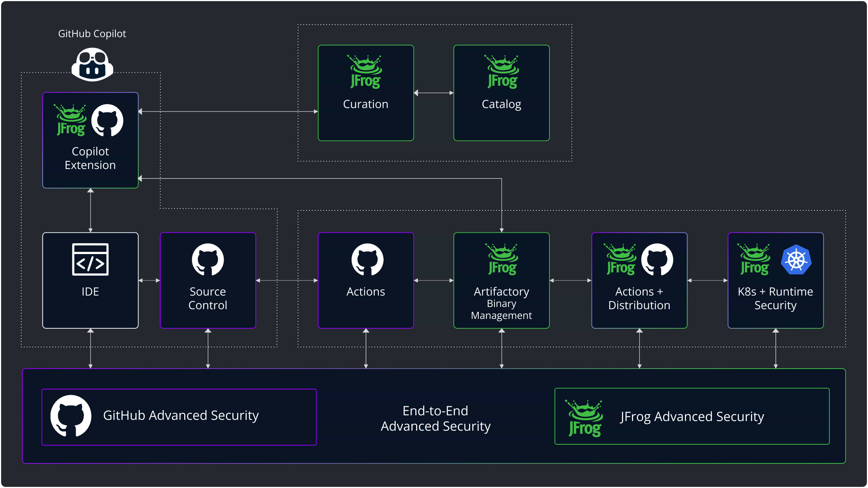Click the GitHub logo in Source Control box
This screenshot has height=488, width=868.
pos(208,259)
